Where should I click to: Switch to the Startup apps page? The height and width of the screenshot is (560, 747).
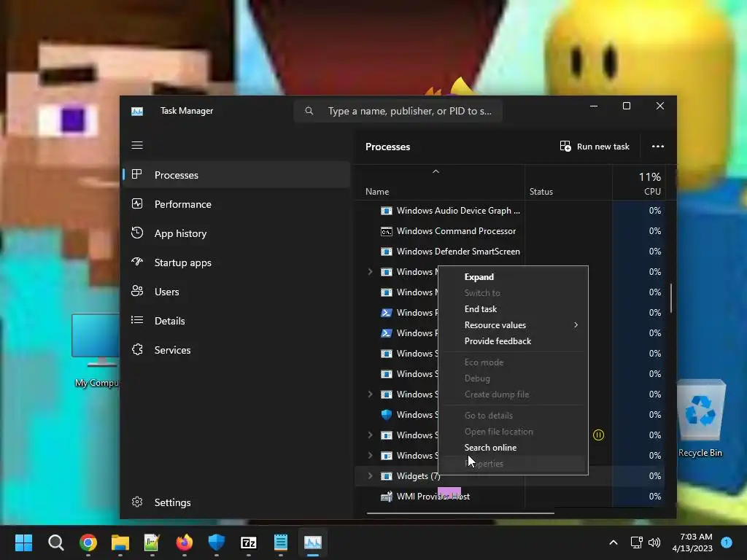click(x=237, y=262)
